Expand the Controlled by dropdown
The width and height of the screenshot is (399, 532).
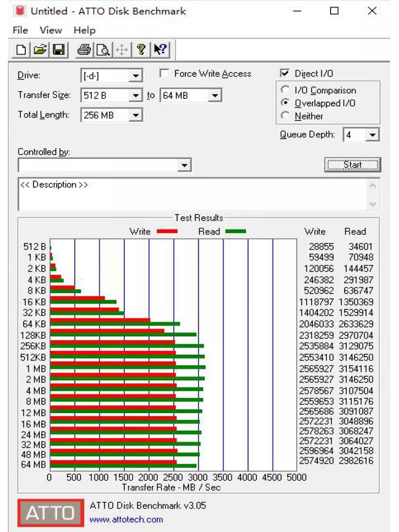(184, 165)
